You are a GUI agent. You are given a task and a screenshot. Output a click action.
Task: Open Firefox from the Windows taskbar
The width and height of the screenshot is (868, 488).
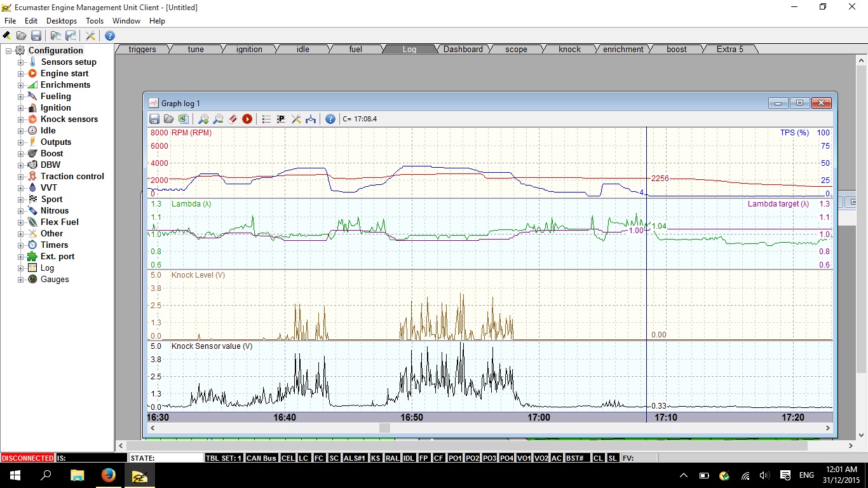108,475
